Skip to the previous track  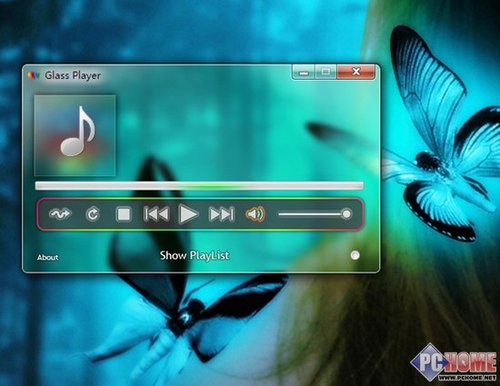click(156, 214)
